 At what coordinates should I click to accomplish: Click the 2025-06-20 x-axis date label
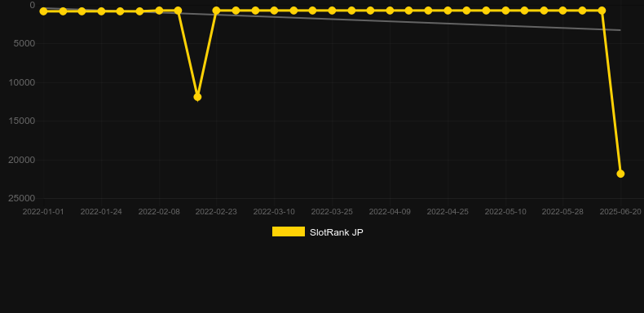pos(620,212)
